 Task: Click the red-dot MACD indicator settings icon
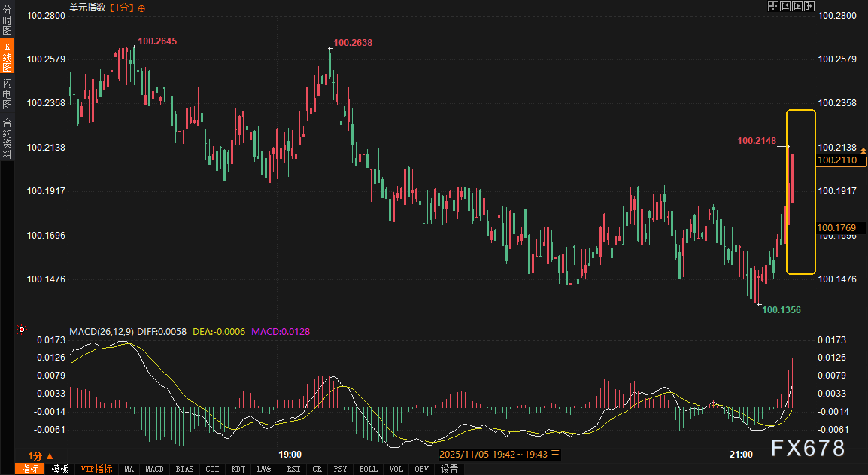[22, 330]
